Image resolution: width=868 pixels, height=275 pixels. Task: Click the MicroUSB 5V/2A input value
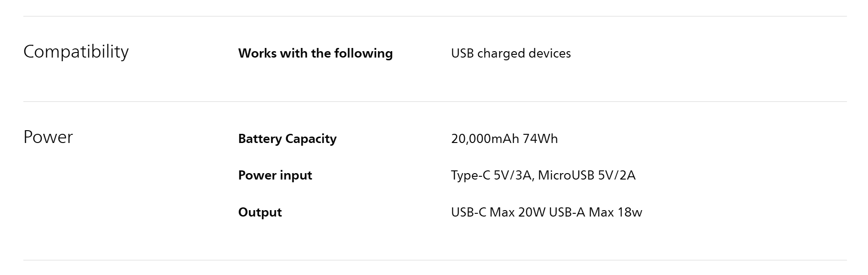coord(587,175)
